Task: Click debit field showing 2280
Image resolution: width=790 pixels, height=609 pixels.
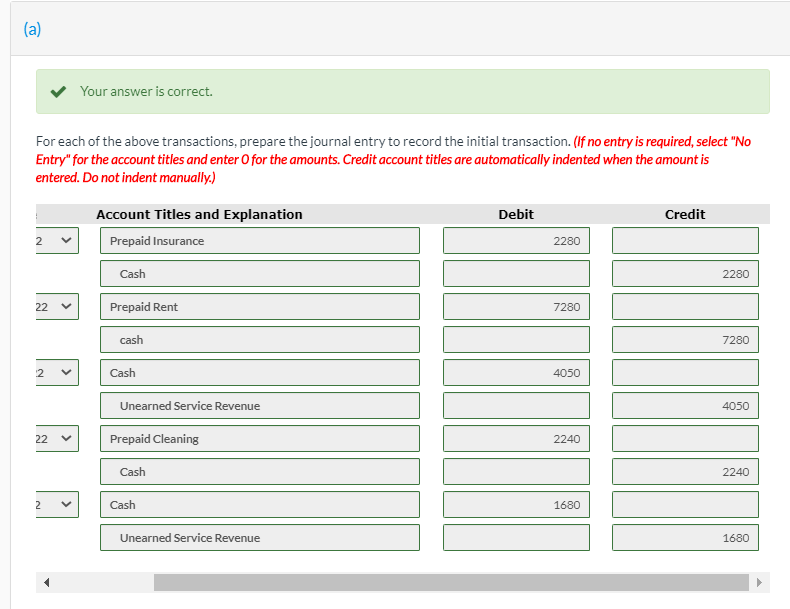Action: coord(516,241)
